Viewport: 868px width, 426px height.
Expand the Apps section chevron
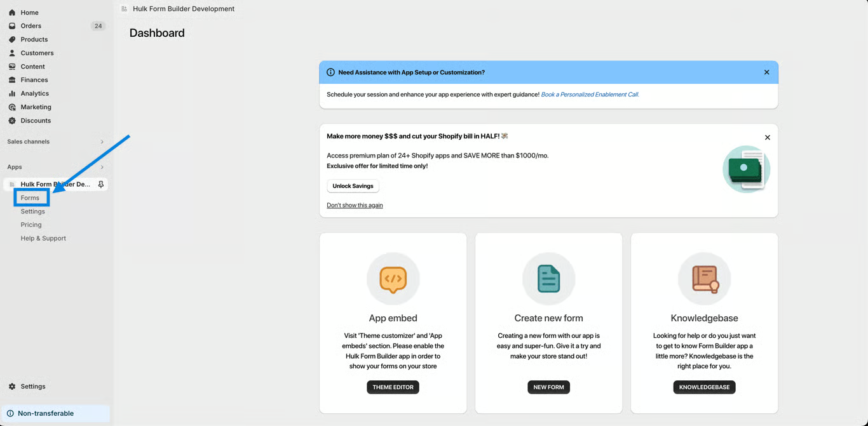click(102, 167)
